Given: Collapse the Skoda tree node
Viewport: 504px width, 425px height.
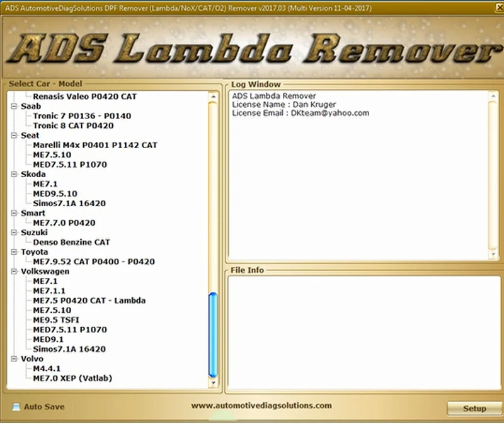Looking at the screenshot, I should 14,175.
